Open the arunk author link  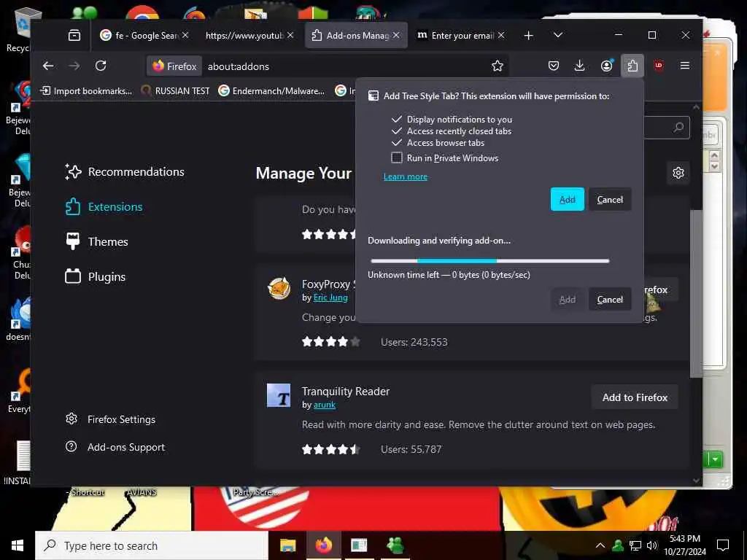point(325,405)
